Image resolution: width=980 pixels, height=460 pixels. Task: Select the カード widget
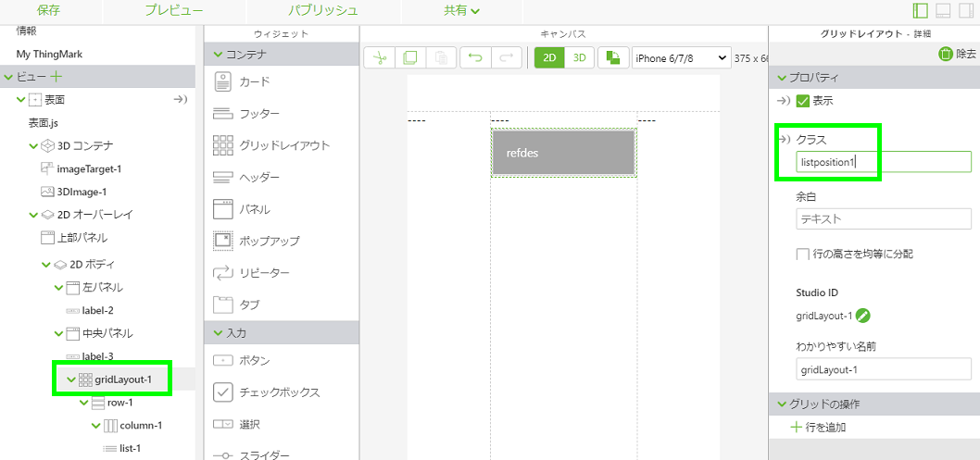[241, 81]
